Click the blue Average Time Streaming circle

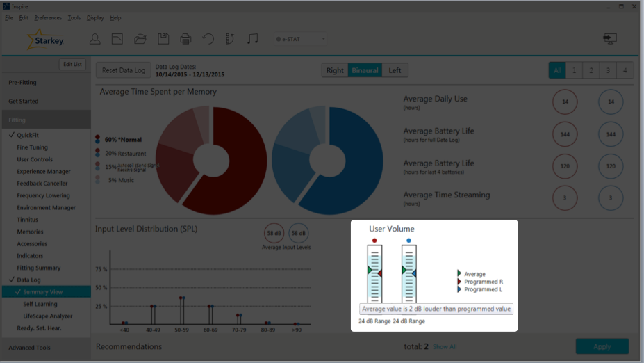611,197
